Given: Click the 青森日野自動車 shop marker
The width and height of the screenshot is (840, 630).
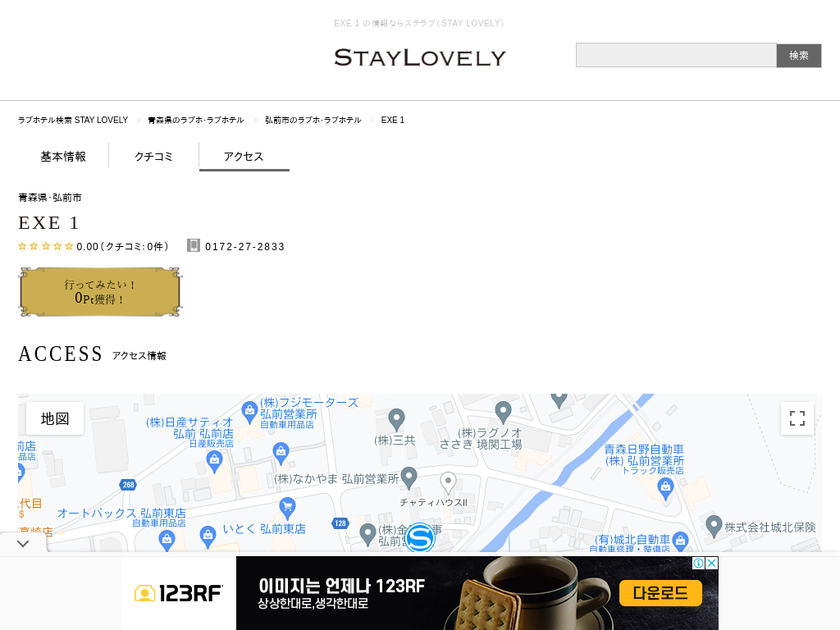Looking at the screenshot, I should (x=665, y=489).
